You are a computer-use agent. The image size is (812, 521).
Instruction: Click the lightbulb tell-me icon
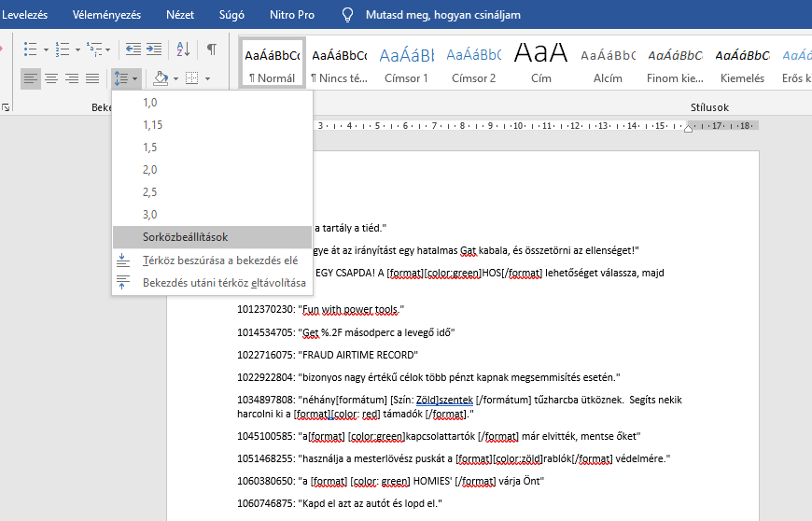(347, 15)
